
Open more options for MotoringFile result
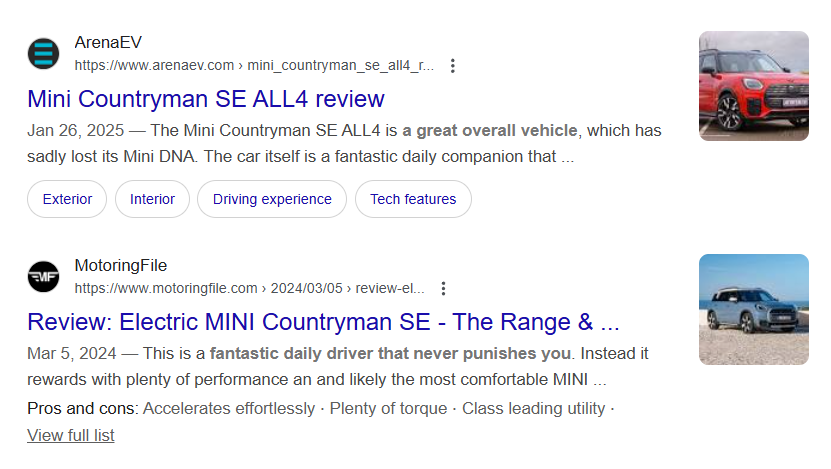(x=444, y=288)
